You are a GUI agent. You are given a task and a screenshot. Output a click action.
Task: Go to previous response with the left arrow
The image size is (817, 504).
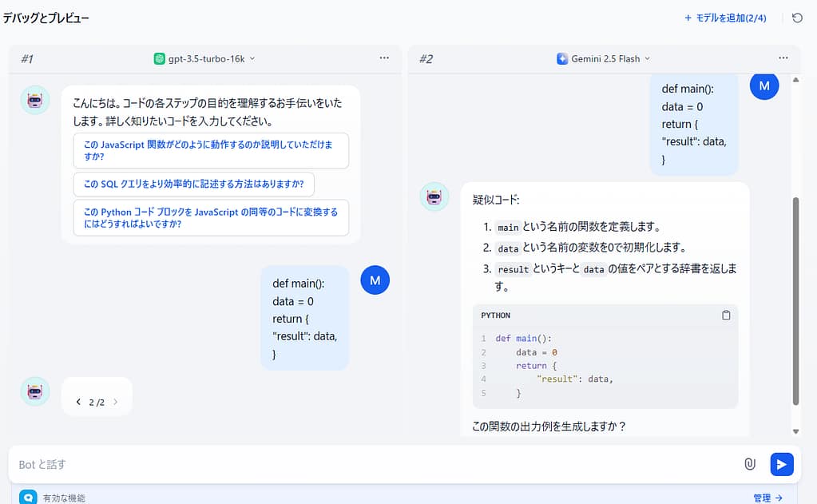coord(78,403)
